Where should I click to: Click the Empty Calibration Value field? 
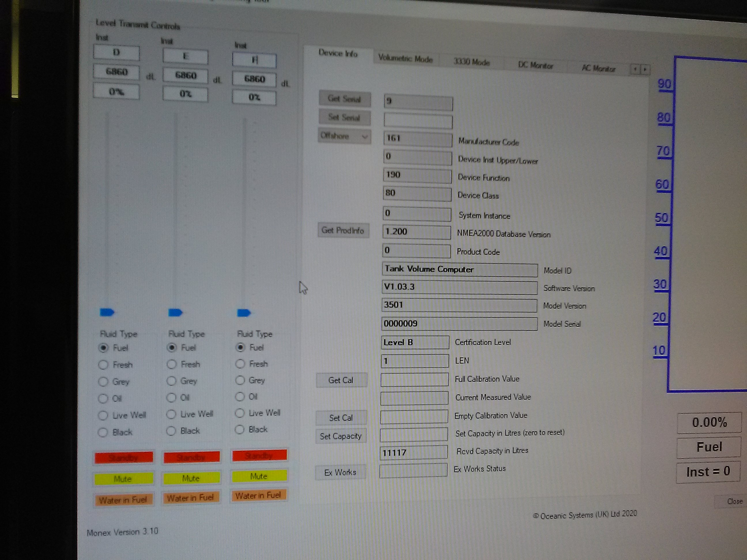[x=414, y=417]
